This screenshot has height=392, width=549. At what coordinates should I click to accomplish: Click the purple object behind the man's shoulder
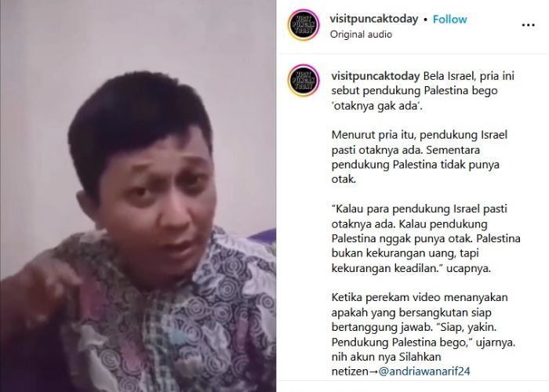tap(264, 235)
